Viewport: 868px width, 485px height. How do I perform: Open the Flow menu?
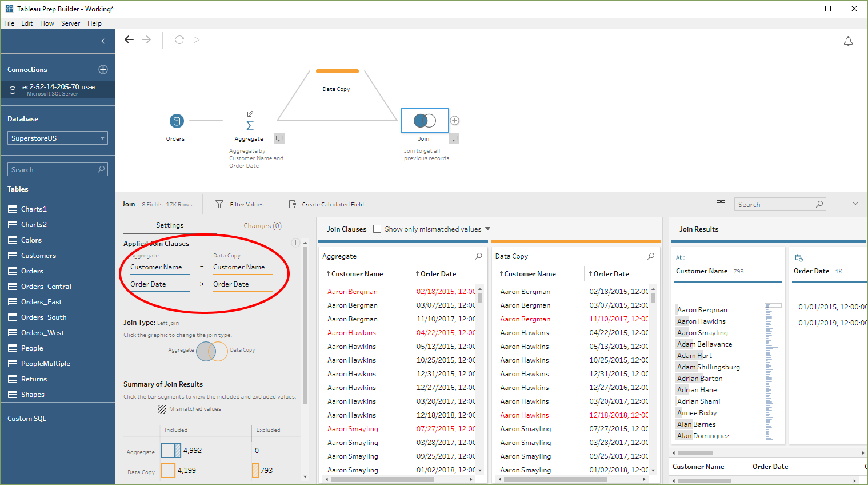pos(47,23)
